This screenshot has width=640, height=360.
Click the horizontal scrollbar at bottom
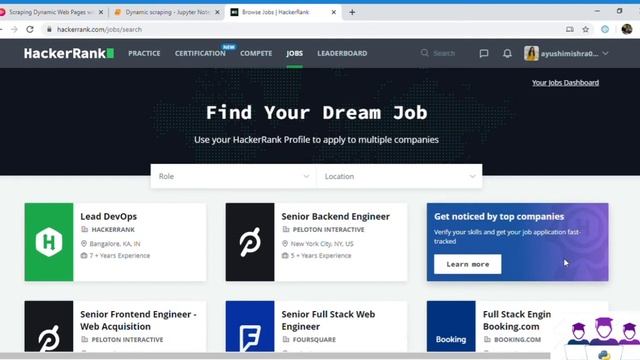point(275,356)
